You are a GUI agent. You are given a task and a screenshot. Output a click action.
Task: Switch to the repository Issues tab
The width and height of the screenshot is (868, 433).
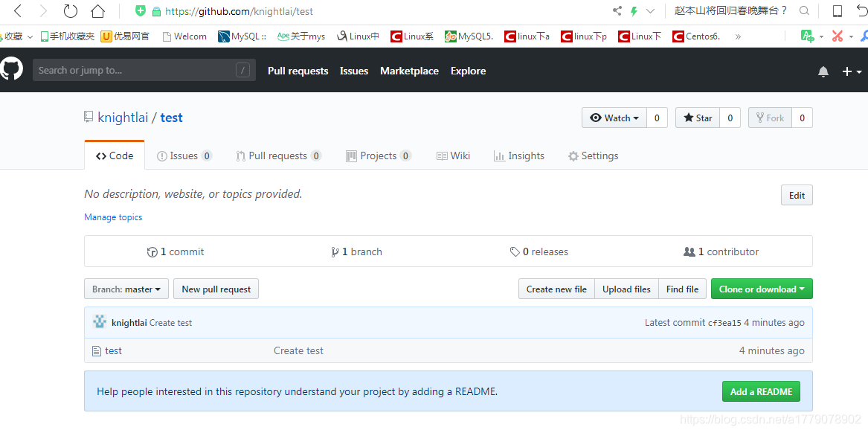[x=184, y=155]
